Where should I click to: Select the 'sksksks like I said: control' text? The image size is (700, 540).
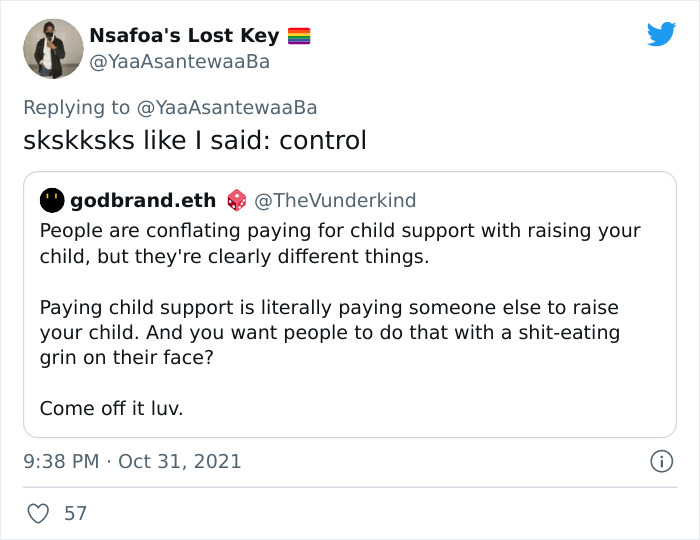(195, 140)
